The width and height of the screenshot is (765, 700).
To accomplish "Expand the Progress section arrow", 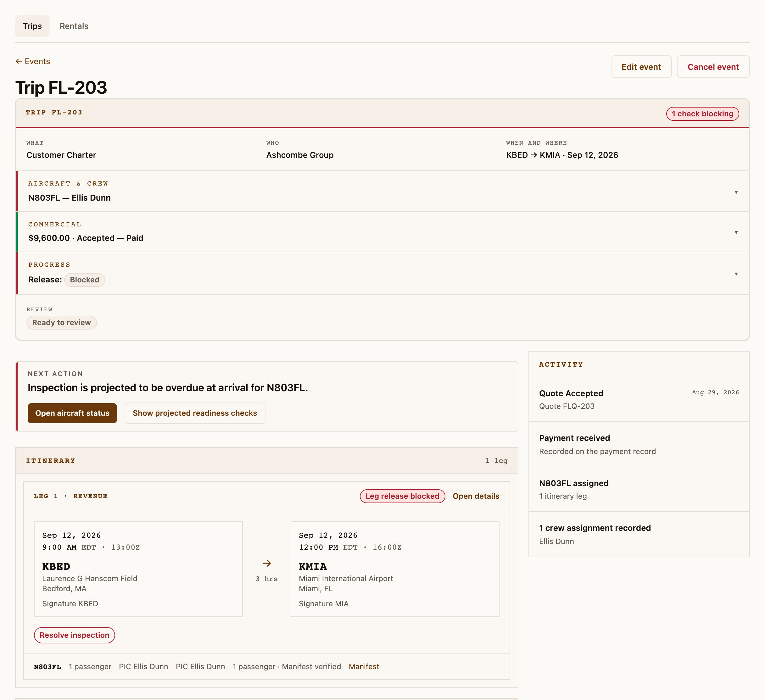I will [x=736, y=274].
